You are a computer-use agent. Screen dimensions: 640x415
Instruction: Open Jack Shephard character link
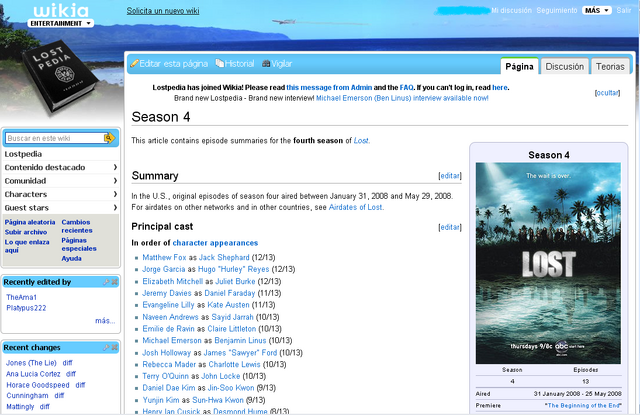(224, 257)
